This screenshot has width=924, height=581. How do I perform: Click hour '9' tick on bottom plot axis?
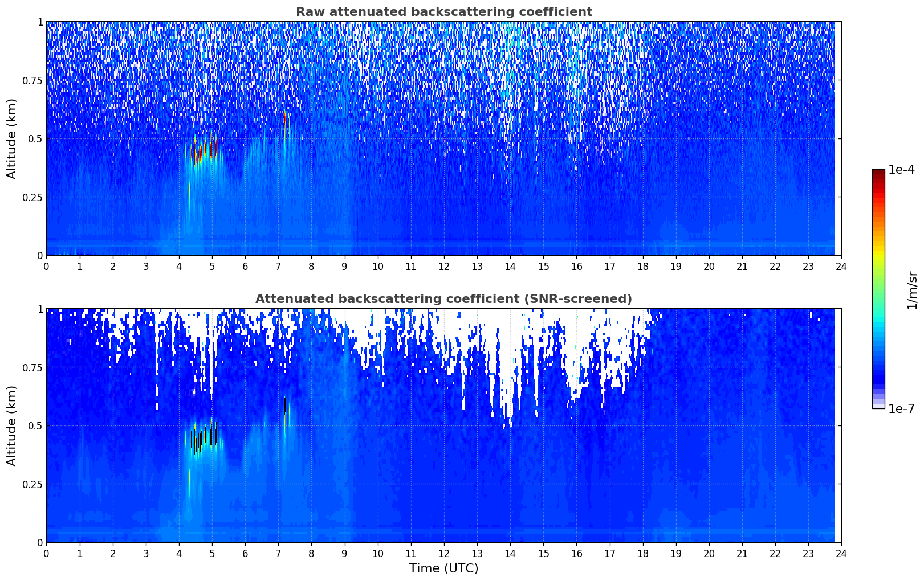pyautogui.click(x=344, y=553)
